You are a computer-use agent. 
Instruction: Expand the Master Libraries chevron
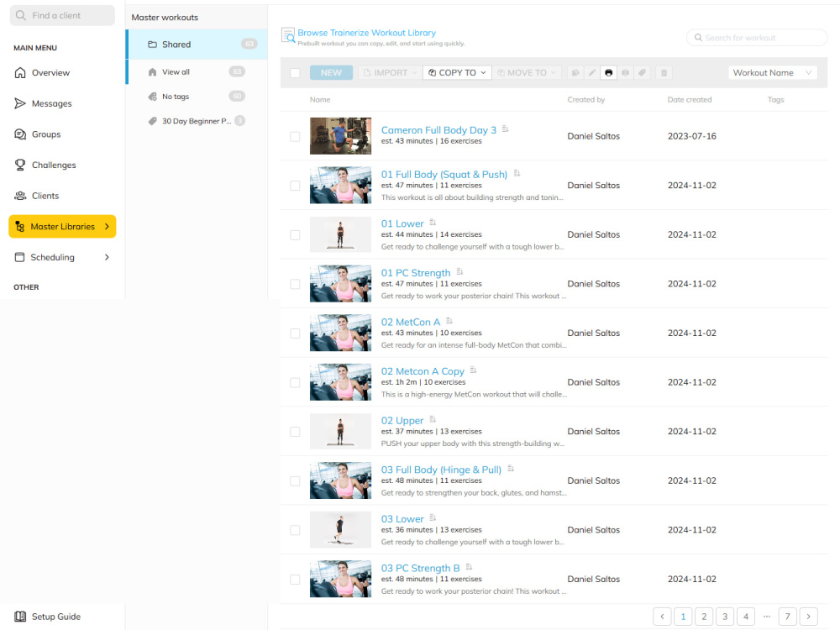click(108, 227)
